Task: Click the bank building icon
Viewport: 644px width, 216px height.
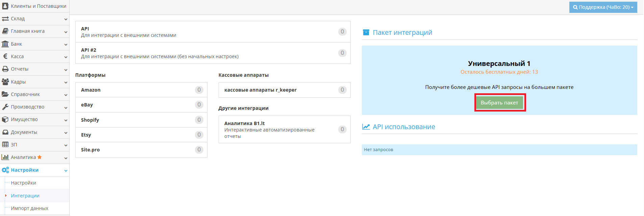Action: [x=5, y=44]
